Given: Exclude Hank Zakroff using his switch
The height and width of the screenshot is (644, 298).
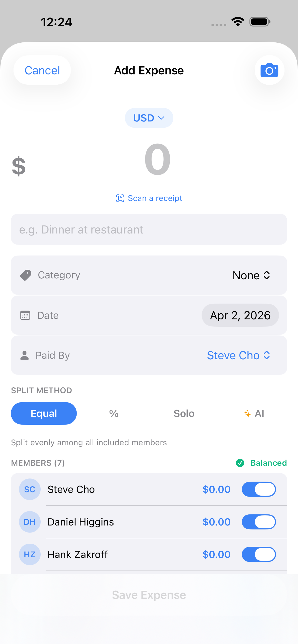Looking at the screenshot, I should [259, 554].
